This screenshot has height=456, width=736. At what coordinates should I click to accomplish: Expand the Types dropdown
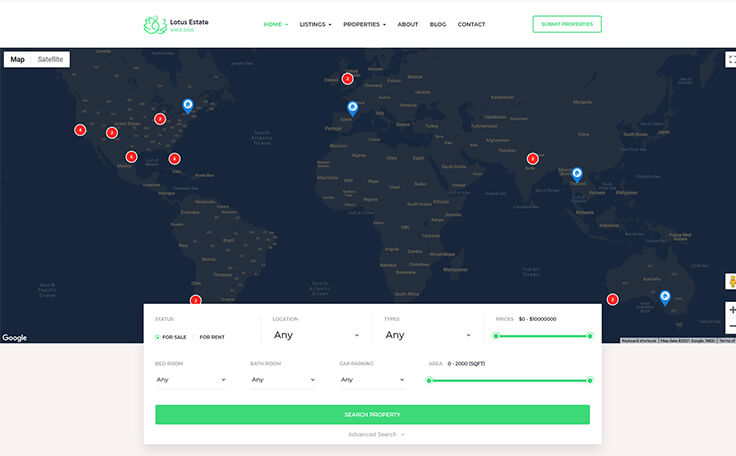pyautogui.click(x=427, y=336)
